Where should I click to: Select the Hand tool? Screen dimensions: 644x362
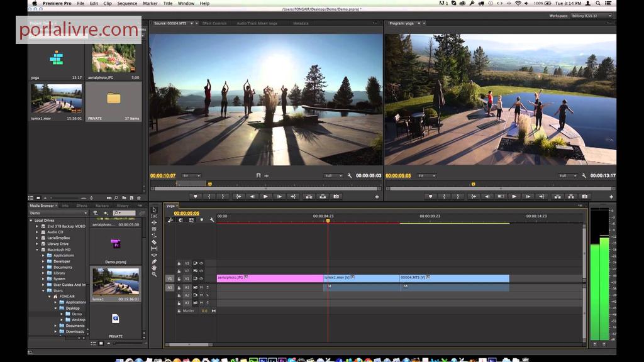pos(155,268)
